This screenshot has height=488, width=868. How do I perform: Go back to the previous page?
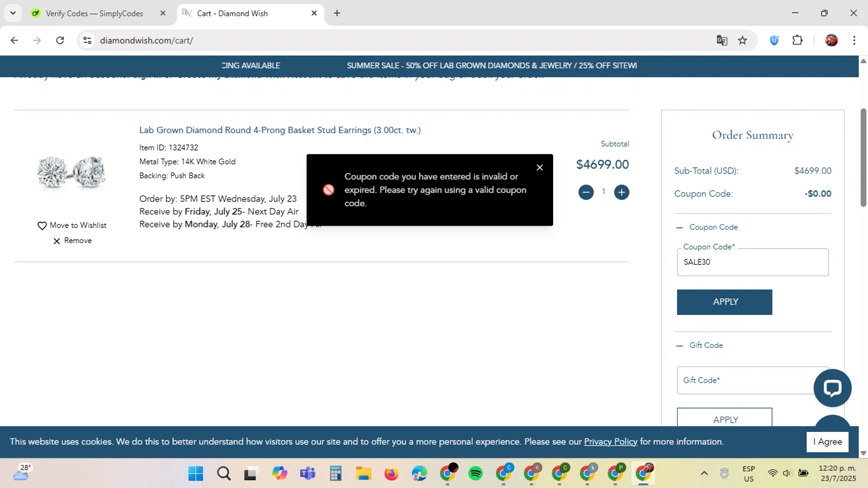pyautogui.click(x=14, y=41)
